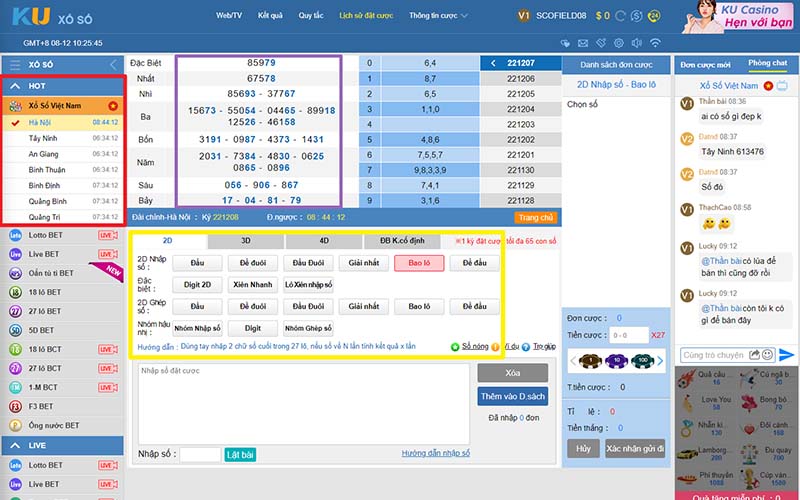
Task: Open Trợ giúp help icon
Action: [526, 347]
